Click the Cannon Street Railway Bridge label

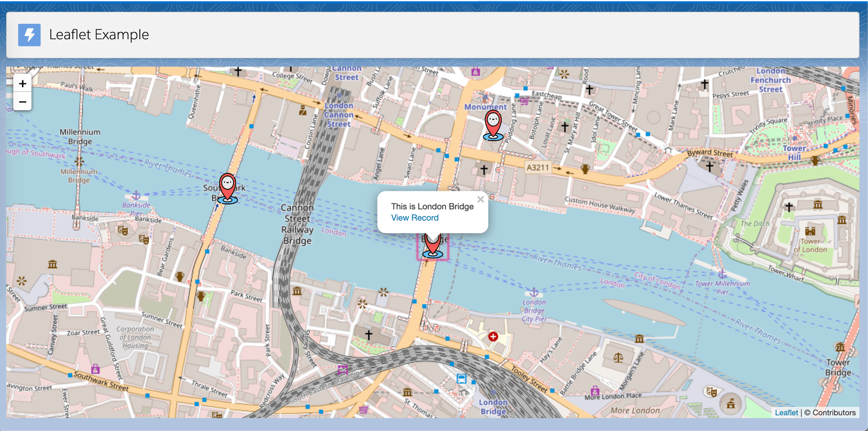[x=297, y=224]
